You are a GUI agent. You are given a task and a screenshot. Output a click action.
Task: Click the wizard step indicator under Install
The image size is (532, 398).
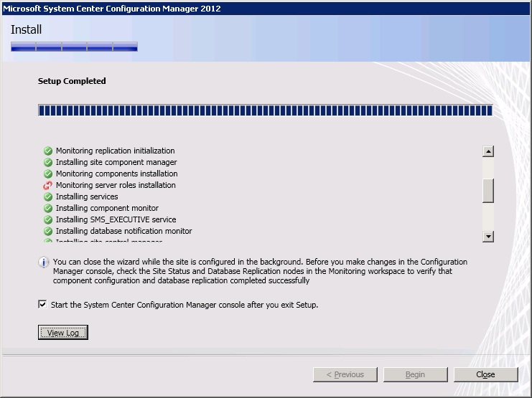point(74,47)
